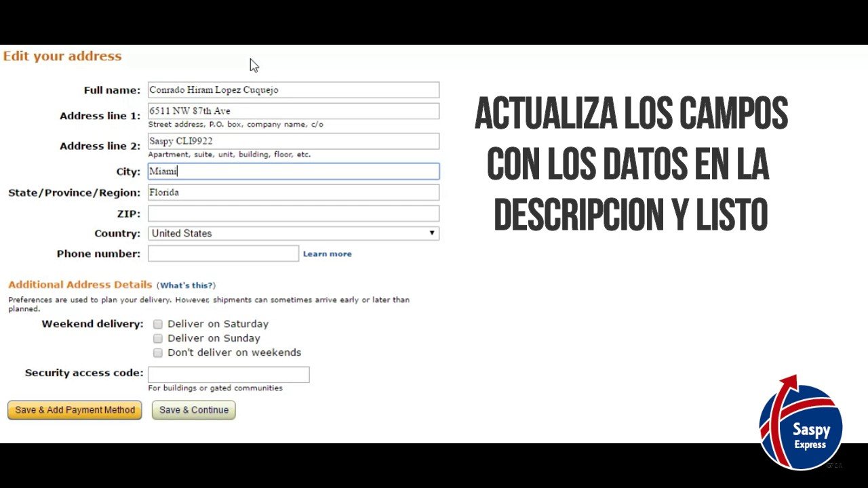The width and height of the screenshot is (868, 488).
Task: Click 'For buildings or gated communities' text
Action: tap(215, 388)
